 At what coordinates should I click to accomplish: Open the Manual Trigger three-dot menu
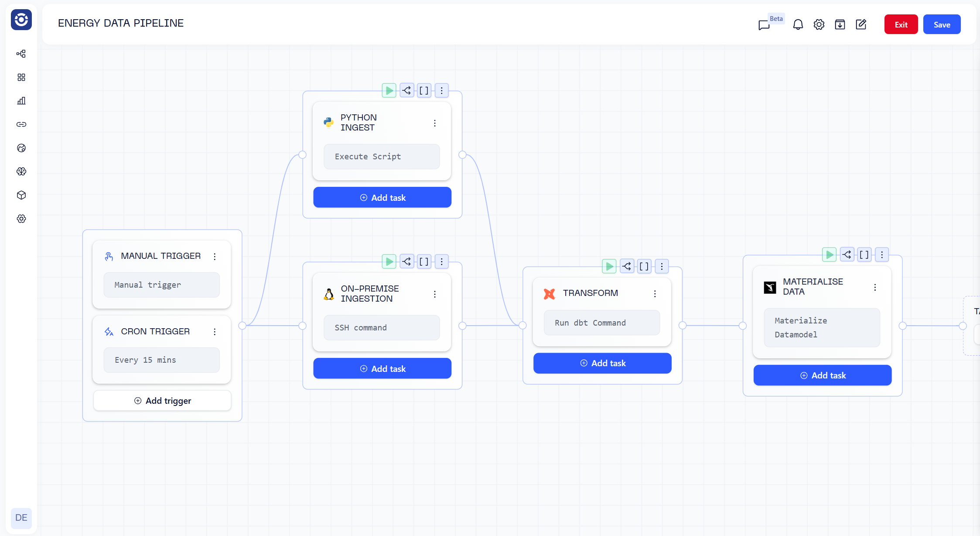(215, 257)
